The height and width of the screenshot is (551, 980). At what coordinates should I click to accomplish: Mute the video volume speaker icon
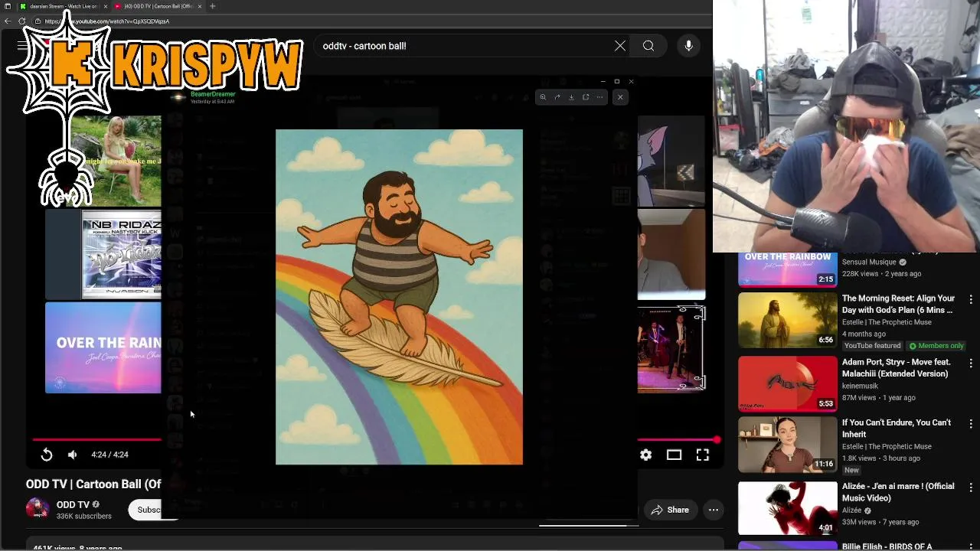click(x=72, y=455)
